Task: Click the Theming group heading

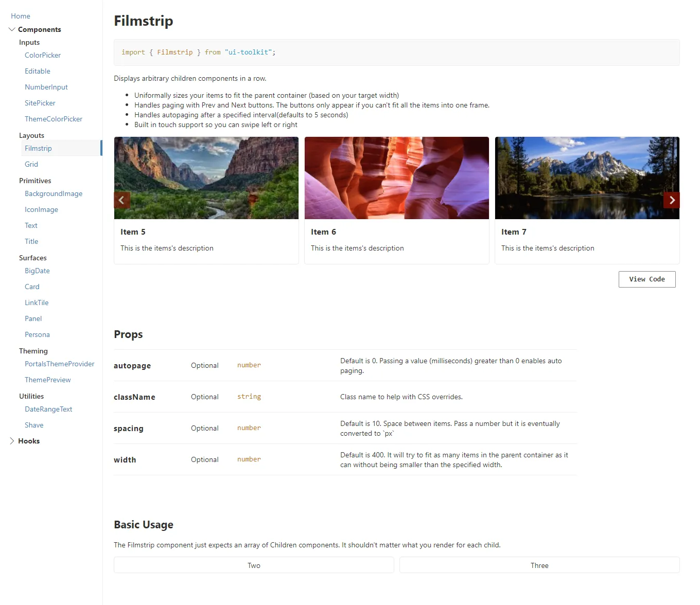Action: tap(33, 351)
